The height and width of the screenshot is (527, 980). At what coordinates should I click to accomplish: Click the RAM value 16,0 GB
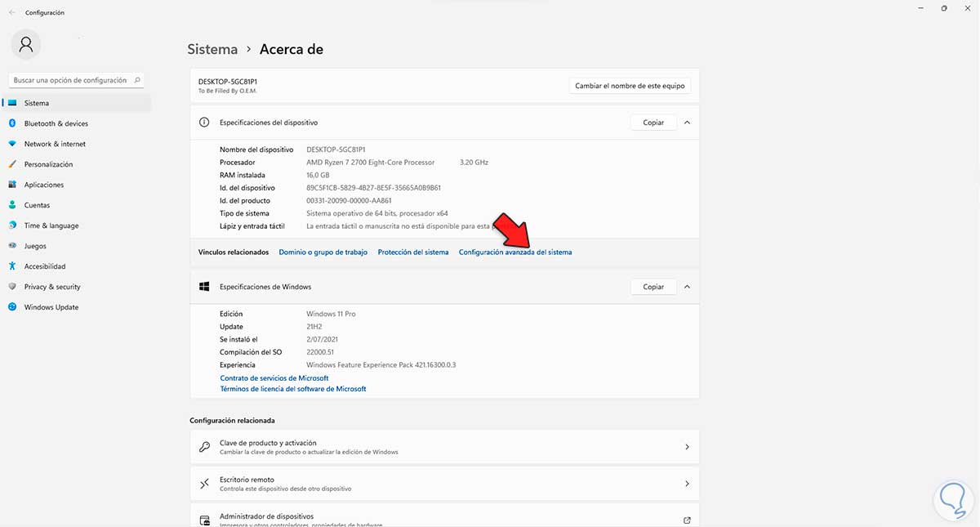click(318, 175)
